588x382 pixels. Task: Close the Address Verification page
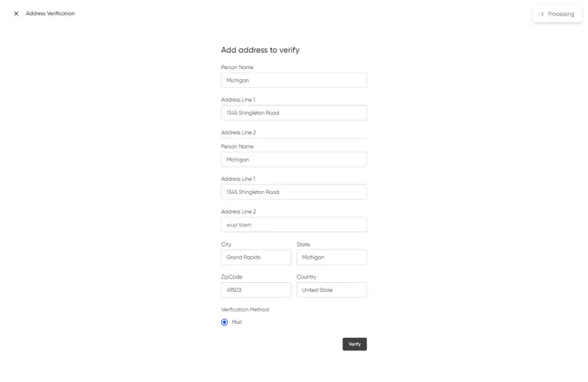16,13
